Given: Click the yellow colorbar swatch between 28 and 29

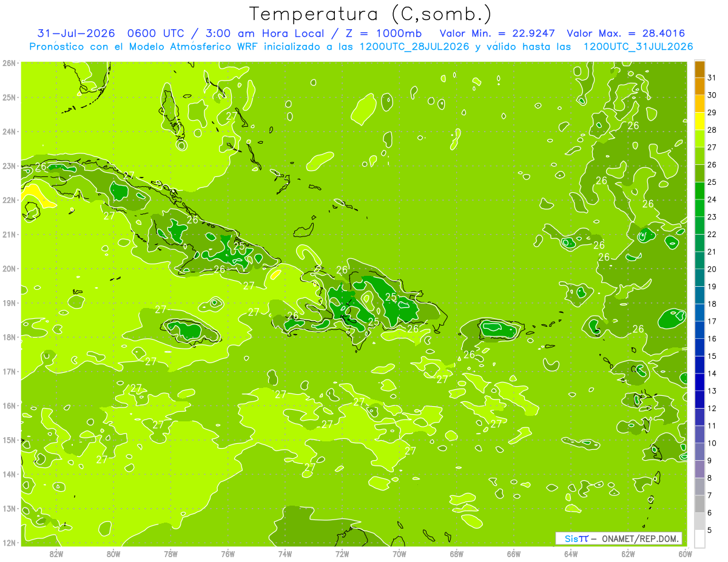Looking at the screenshot, I should point(699,121).
